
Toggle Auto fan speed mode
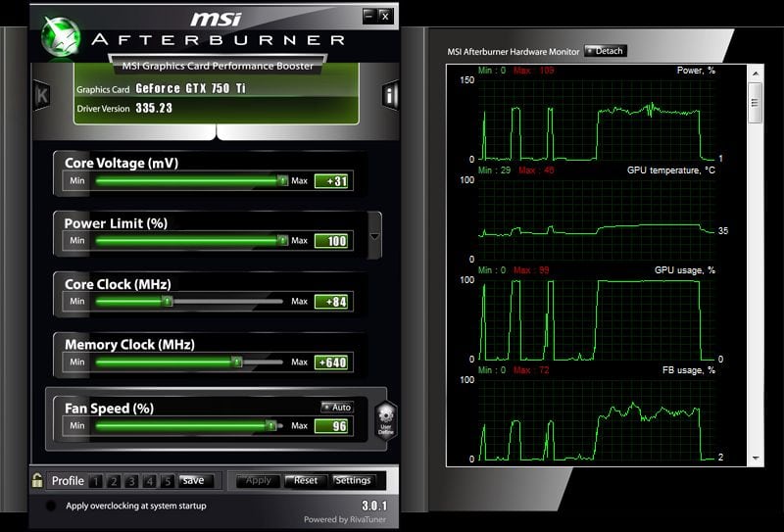coord(336,407)
